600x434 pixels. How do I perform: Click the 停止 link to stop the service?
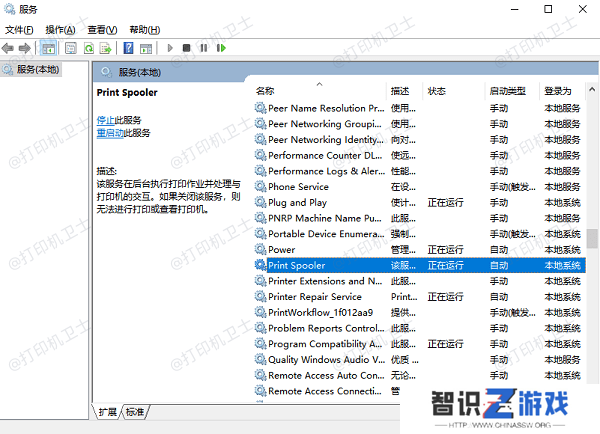tap(105, 120)
